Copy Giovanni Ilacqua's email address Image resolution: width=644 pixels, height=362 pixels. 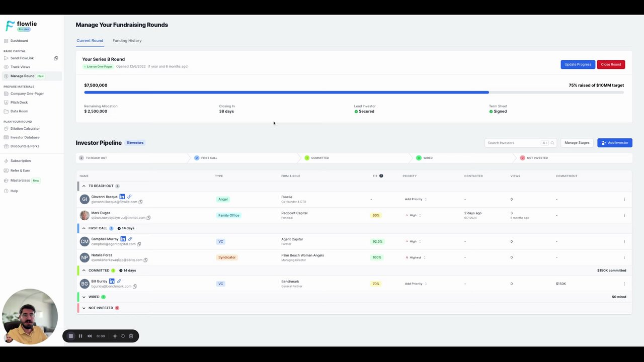[x=140, y=202]
